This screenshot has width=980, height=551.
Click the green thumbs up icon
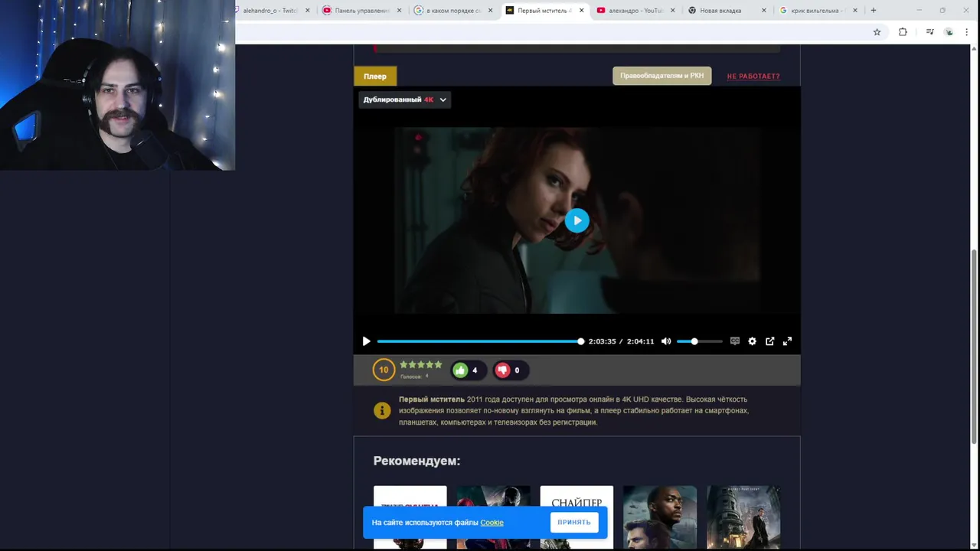[460, 370]
